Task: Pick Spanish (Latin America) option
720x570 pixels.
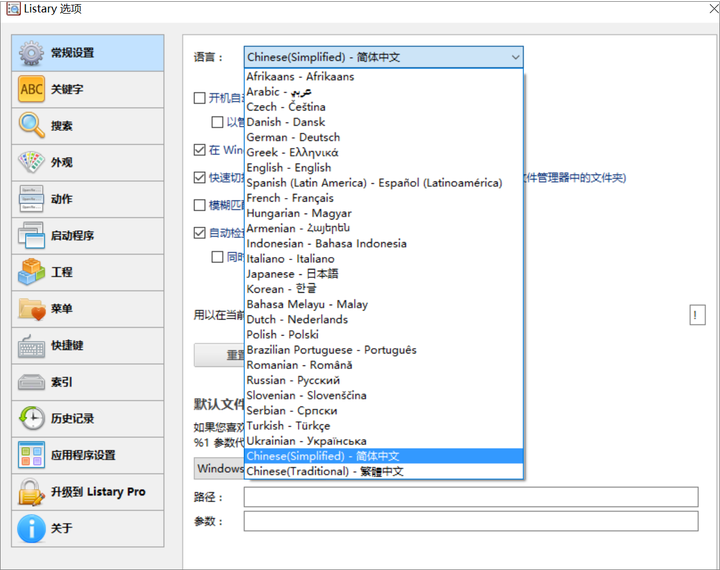Action: (x=384, y=183)
